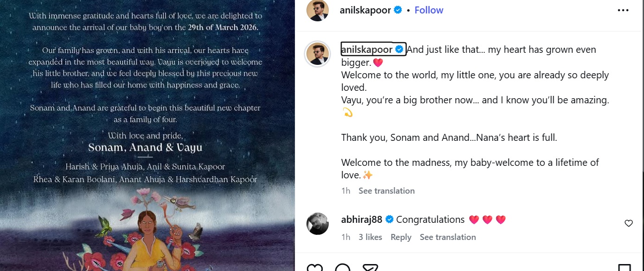
Task: Open the comment bubble icon
Action: [x=343, y=268]
